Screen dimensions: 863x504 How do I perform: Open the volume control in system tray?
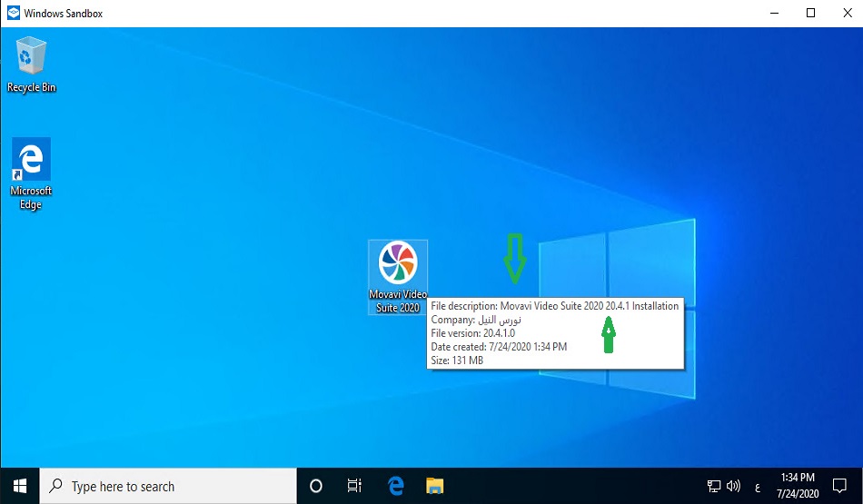[x=733, y=486]
